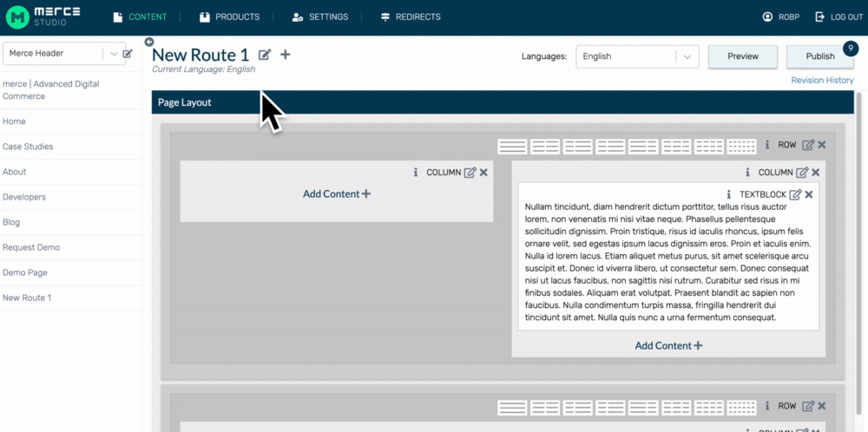Image resolution: width=868 pixels, height=432 pixels.
Task: Click the plus icon beside the page title
Action: (286, 56)
